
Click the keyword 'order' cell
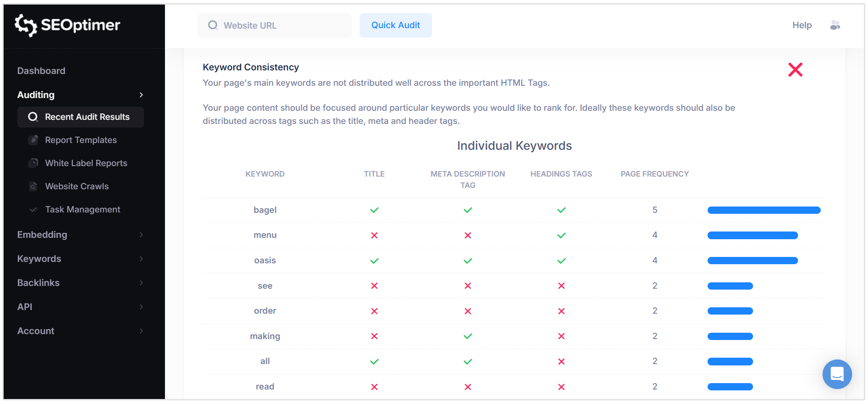(x=265, y=310)
